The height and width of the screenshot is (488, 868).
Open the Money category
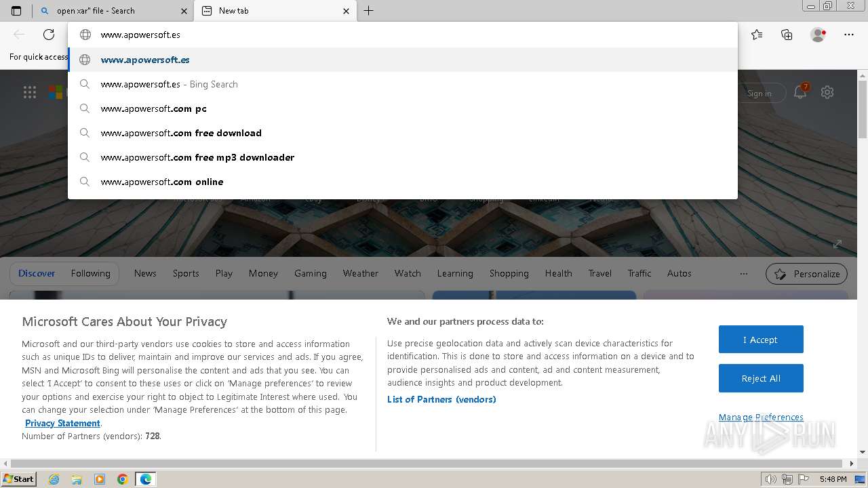coord(263,273)
